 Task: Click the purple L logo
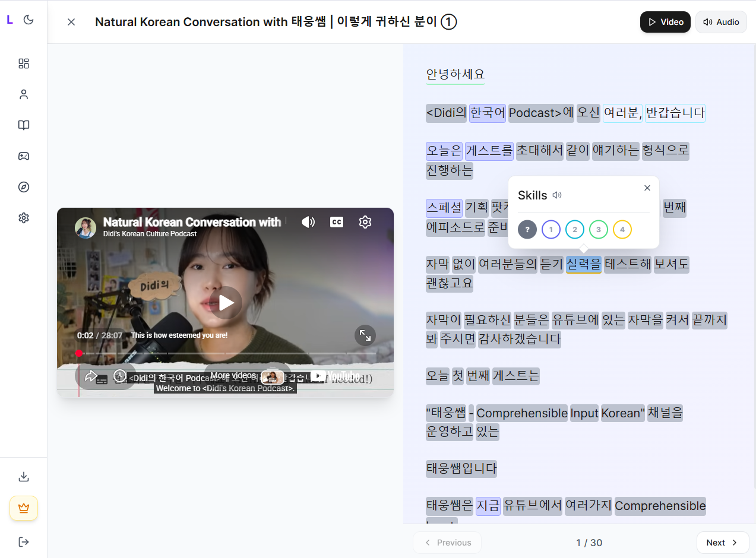[x=10, y=20]
